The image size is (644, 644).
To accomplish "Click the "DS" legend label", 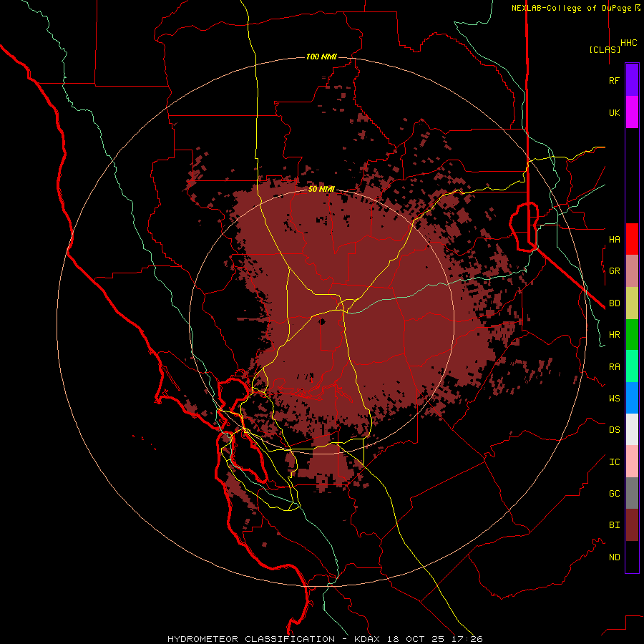I will (614, 430).
